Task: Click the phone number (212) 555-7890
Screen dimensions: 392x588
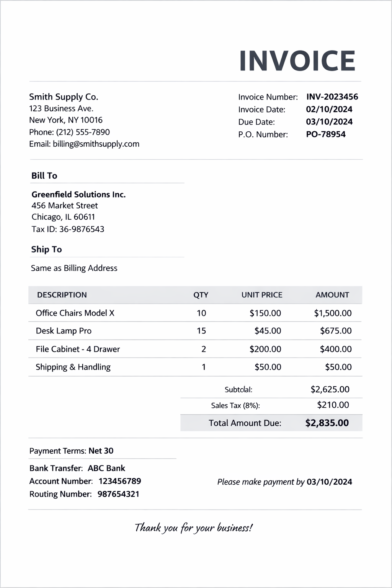Action: click(x=83, y=132)
